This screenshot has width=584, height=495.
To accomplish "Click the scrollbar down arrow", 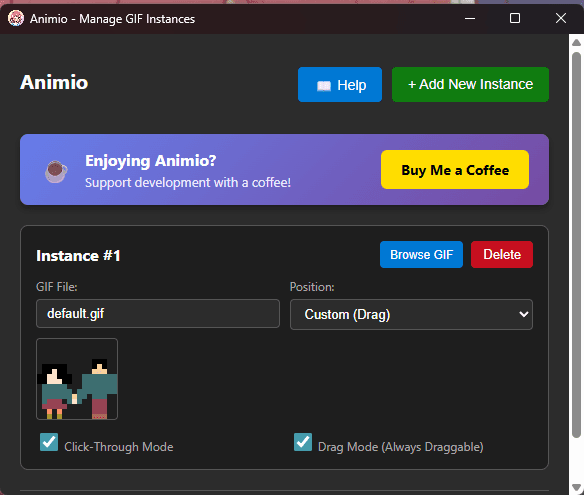I will click(576, 488).
